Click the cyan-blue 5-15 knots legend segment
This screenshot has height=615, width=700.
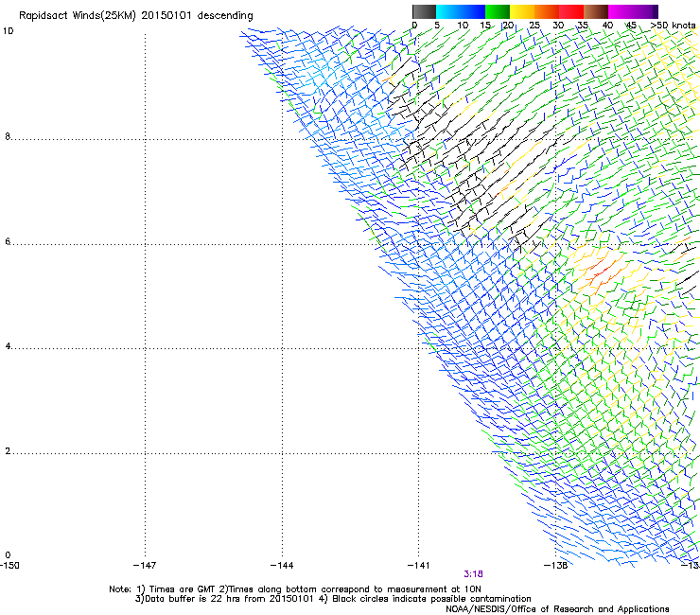point(461,11)
